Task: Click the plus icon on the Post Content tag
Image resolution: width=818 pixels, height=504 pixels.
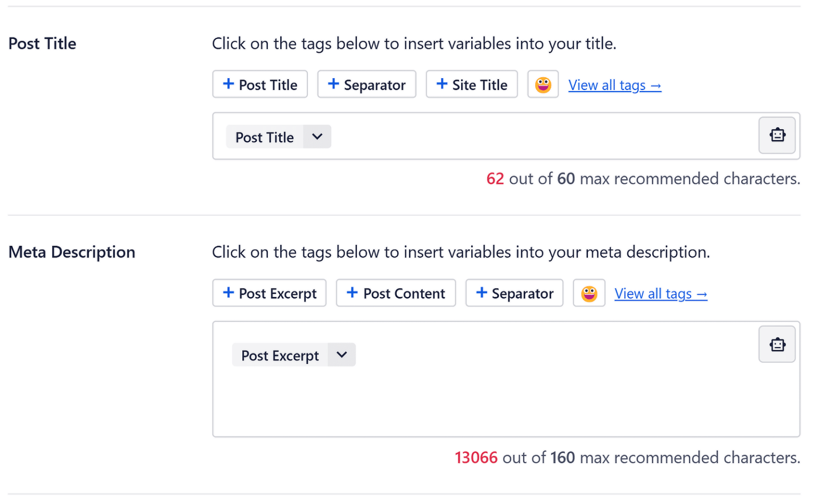Action: pos(352,293)
